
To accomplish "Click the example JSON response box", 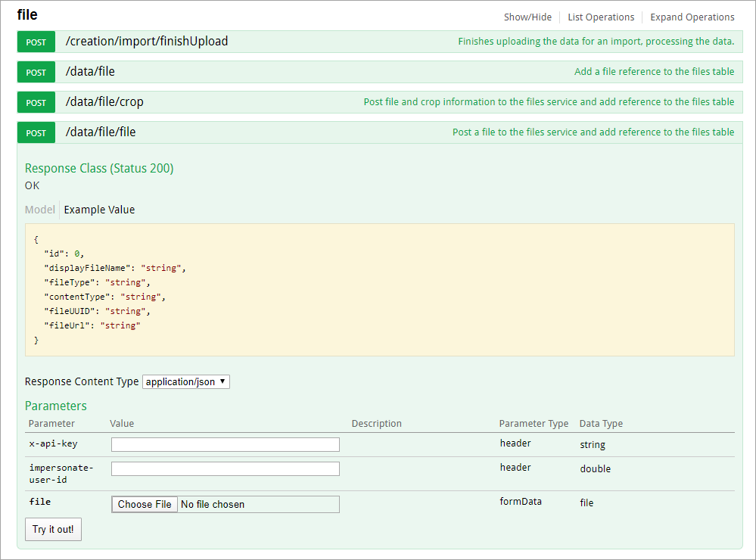I will coord(379,290).
